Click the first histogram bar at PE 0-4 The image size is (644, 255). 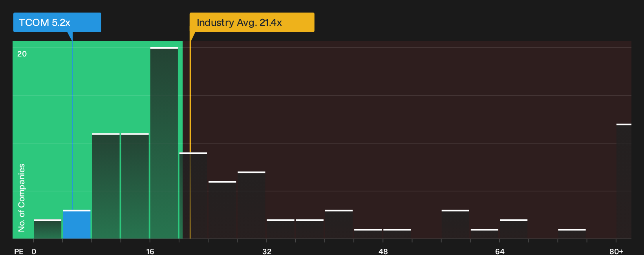pyautogui.click(x=48, y=229)
